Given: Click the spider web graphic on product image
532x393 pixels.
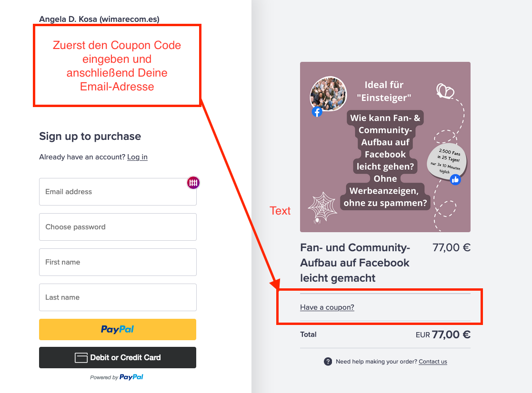Looking at the screenshot, I should [322, 206].
